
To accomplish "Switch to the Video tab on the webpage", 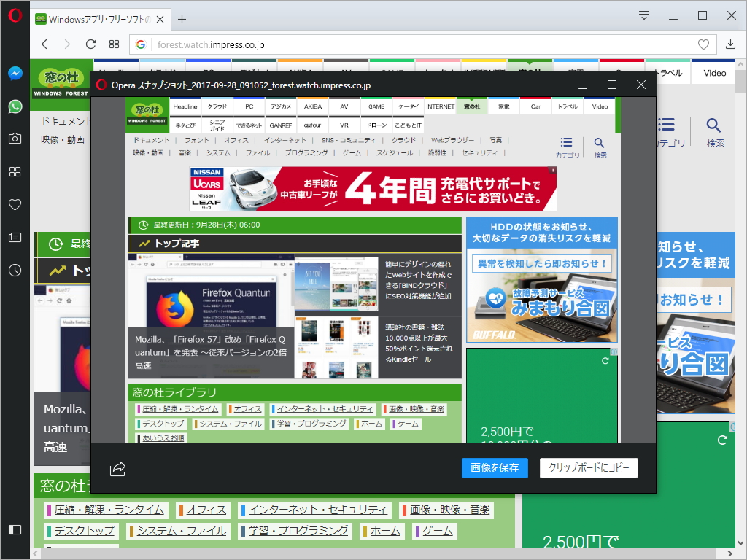I will 600,106.
